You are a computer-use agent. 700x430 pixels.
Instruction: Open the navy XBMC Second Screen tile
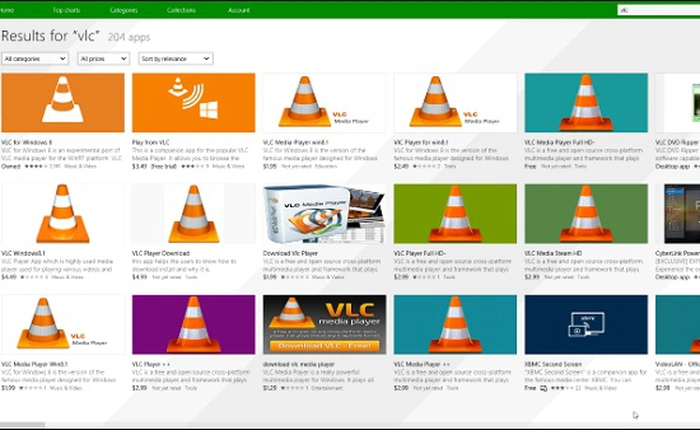(586, 325)
